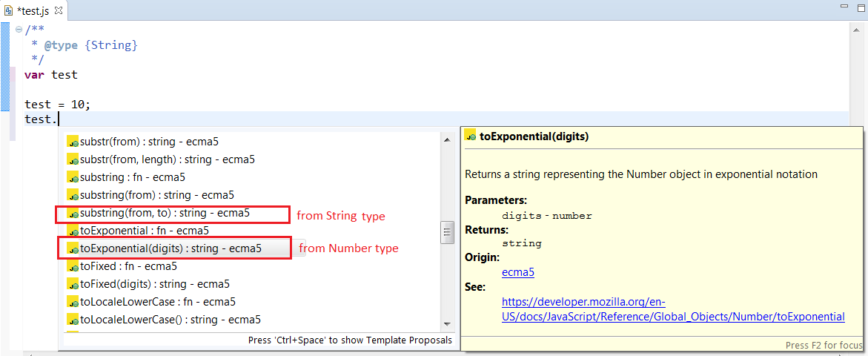Select toExponential(digits) proposal
868x356 pixels.
pyautogui.click(x=170, y=248)
